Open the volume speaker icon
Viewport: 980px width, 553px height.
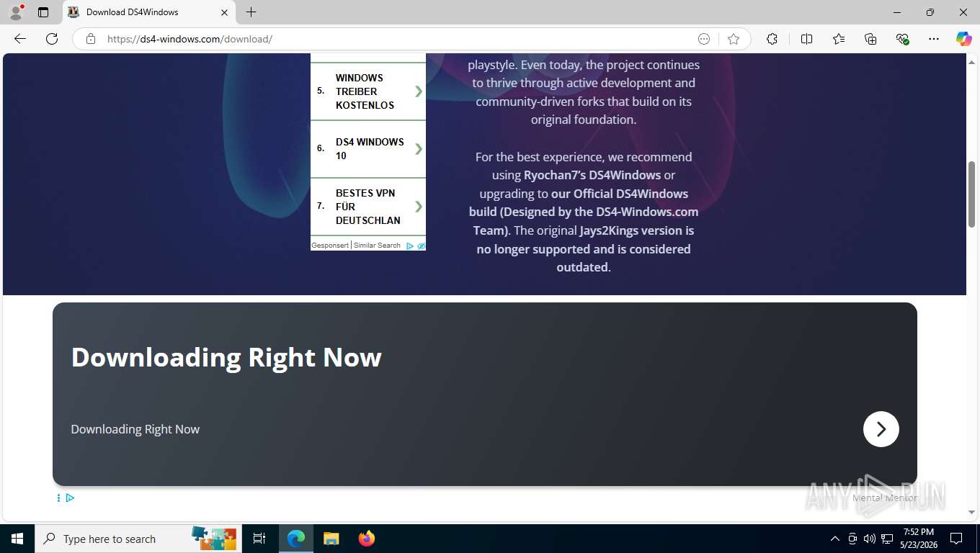pyautogui.click(x=869, y=539)
